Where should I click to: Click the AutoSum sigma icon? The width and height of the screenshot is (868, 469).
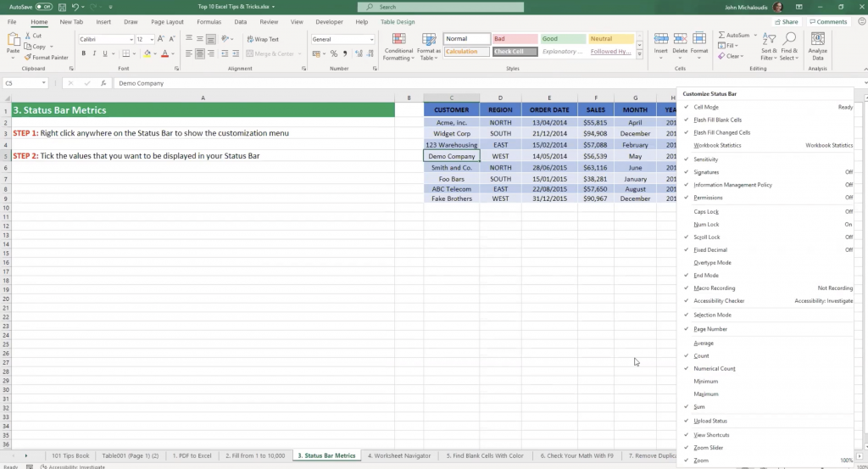tap(721, 35)
